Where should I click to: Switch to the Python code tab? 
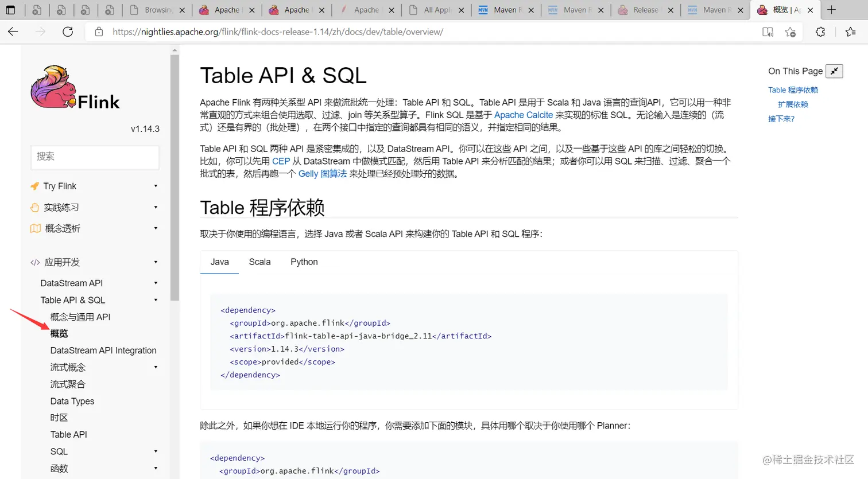tap(304, 262)
